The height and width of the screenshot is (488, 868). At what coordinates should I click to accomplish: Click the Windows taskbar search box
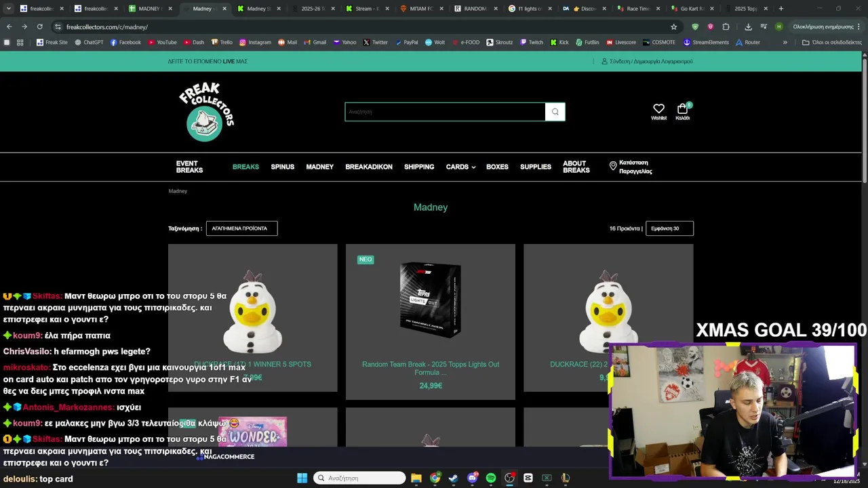click(x=359, y=478)
